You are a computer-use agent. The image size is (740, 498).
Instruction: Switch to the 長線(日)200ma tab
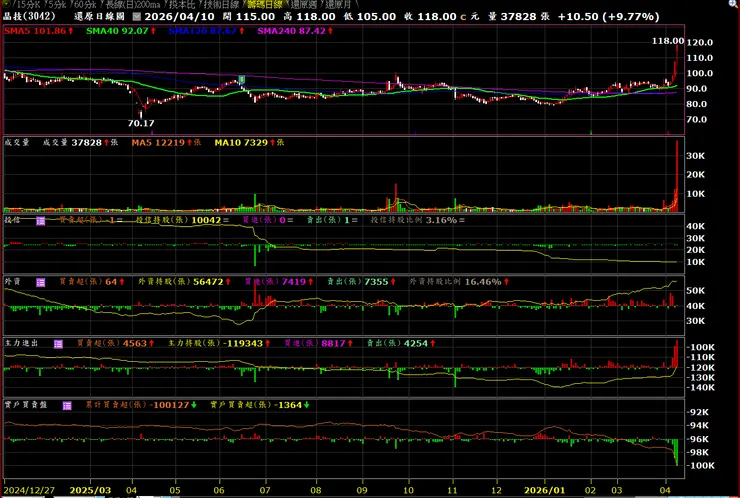point(134,5)
